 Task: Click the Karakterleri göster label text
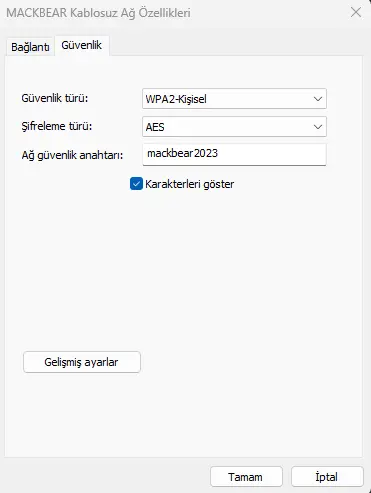(x=190, y=184)
